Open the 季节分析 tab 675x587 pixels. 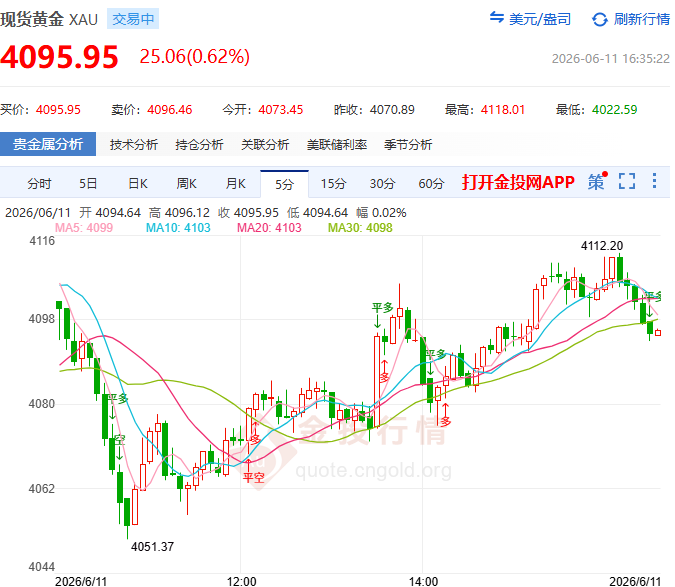point(408,145)
